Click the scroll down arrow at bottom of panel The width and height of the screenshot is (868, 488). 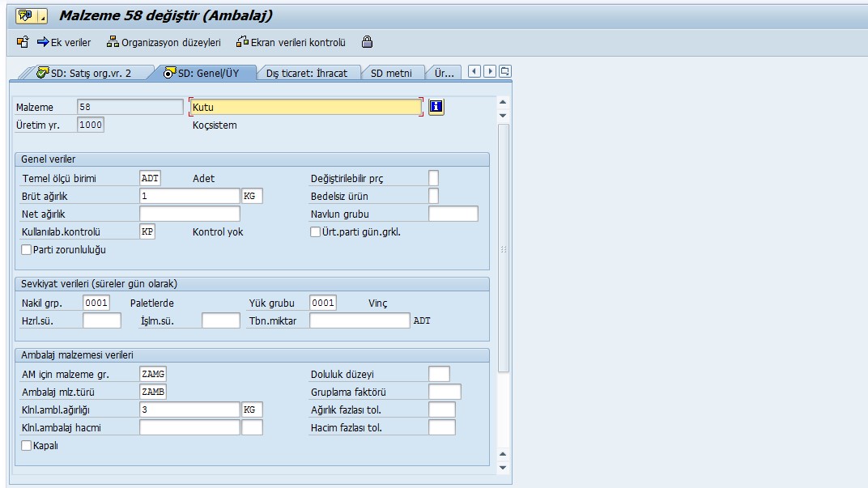503,468
